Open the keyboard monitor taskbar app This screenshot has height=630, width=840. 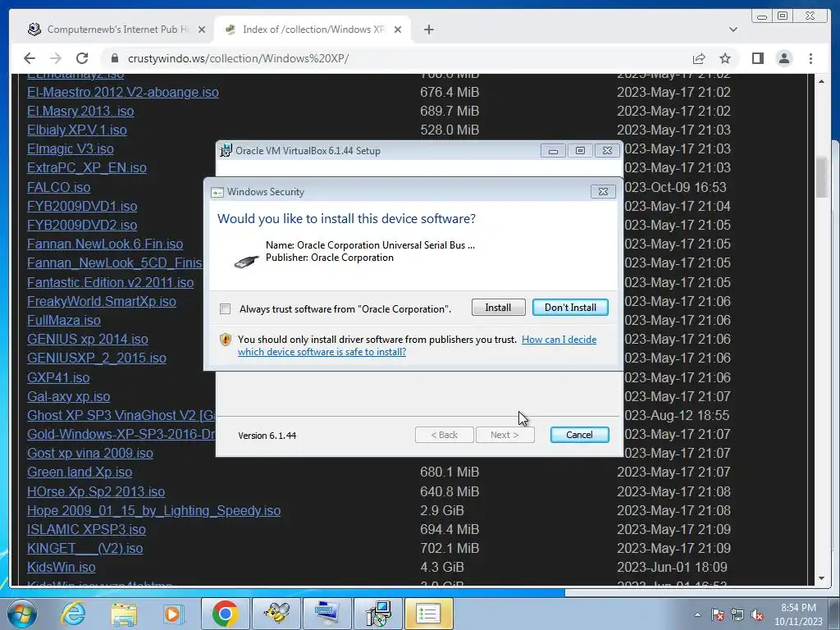tap(326, 614)
